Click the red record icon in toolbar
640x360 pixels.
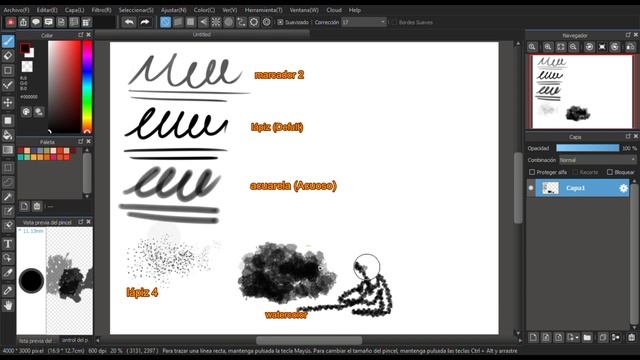click(11, 22)
